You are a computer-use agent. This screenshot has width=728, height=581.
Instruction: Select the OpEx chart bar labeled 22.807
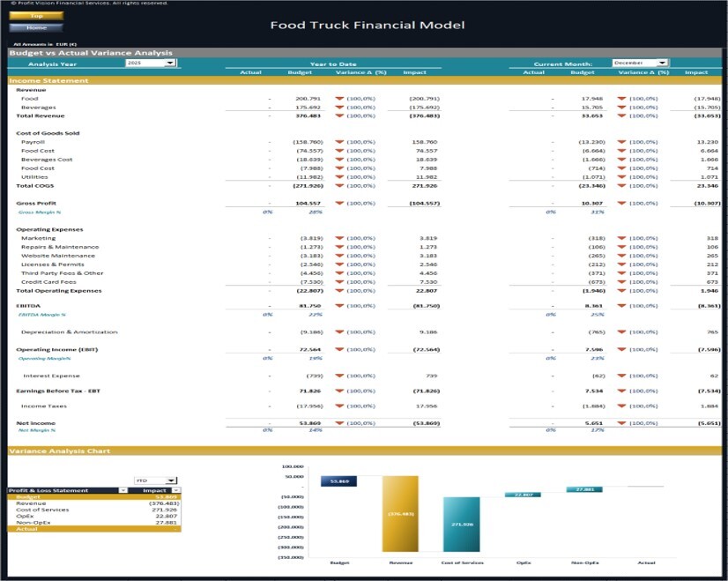click(523, 495)
